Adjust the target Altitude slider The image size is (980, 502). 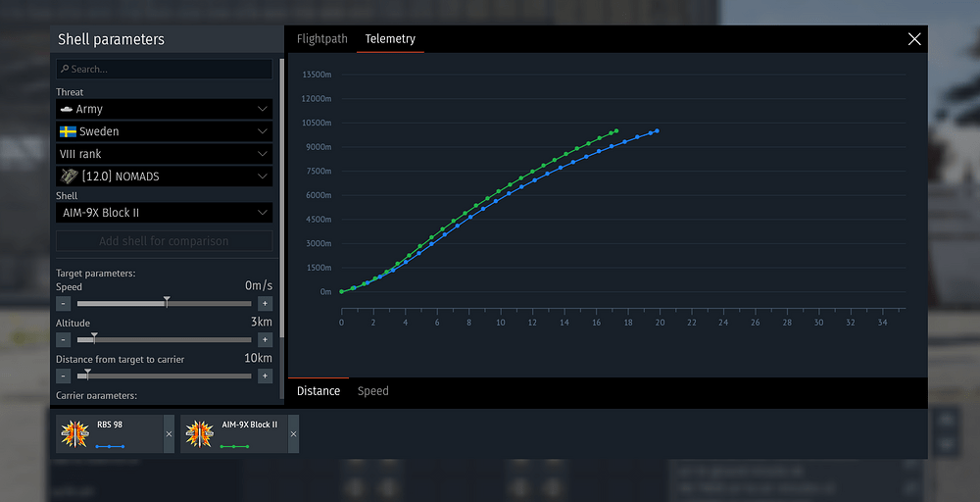click(165, 340)
